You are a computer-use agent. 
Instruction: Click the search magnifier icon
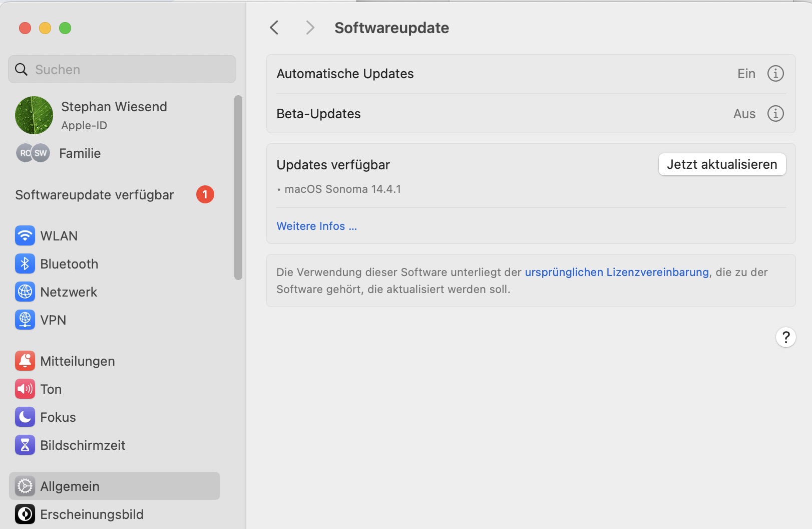coord(21,69)
